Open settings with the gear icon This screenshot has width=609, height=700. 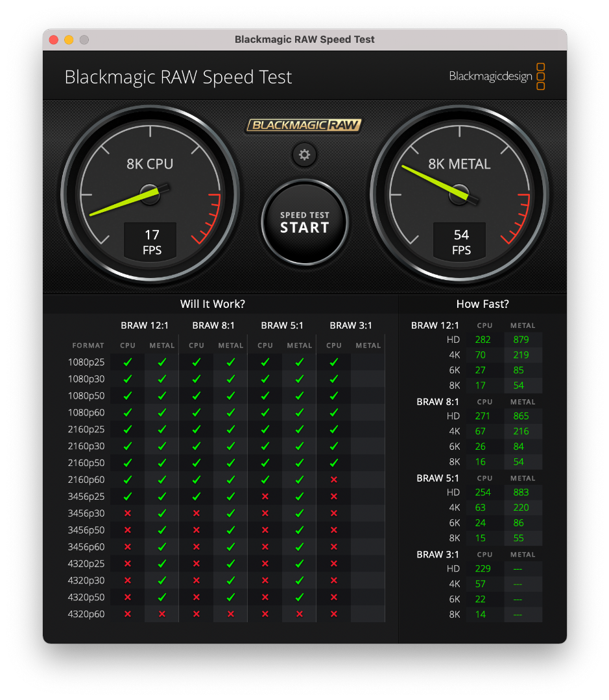click(304, 155)
